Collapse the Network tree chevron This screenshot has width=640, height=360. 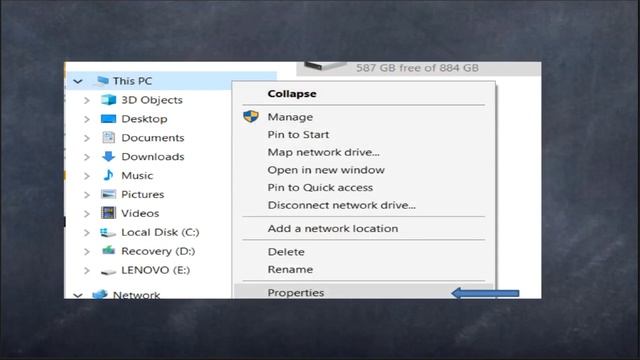78,295
